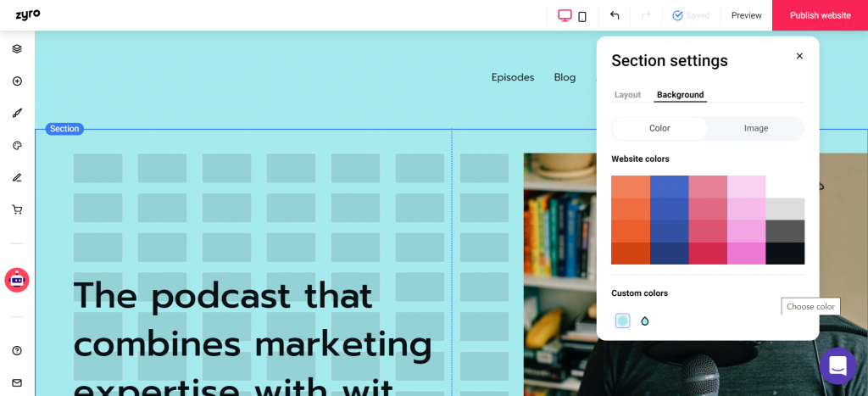
Task: Switch to the Layout tab
Action: [627, 95]
